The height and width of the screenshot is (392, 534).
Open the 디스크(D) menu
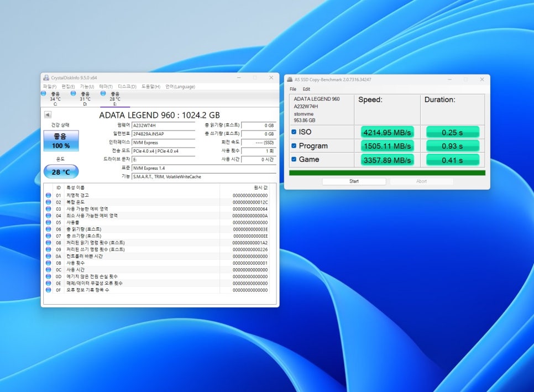pyautogui.click(x=127, y=86)
